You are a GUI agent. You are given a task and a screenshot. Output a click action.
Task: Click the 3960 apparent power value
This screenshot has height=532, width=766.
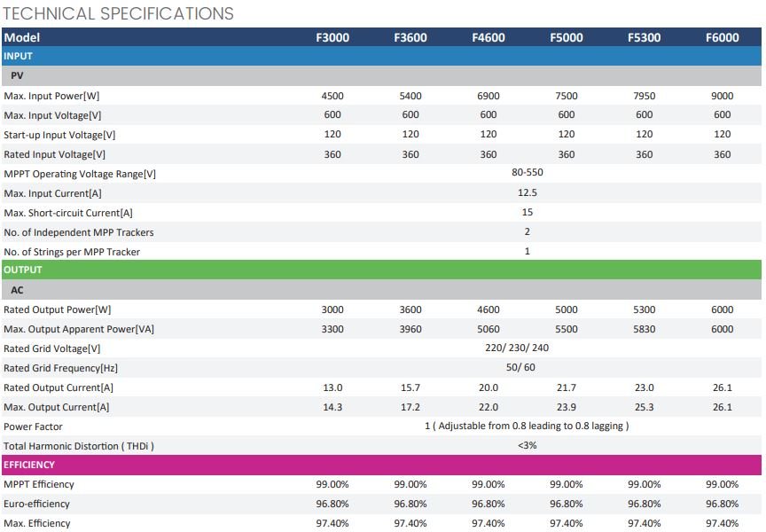410,329
